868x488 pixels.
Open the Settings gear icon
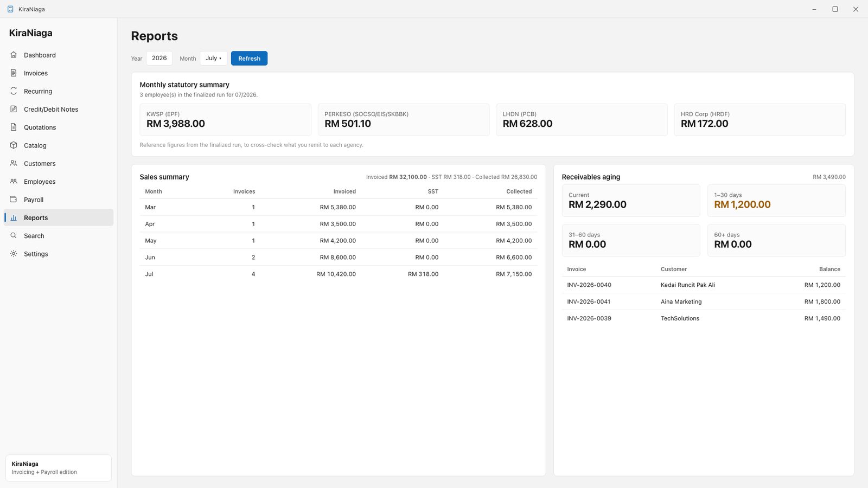pyautogui.click(x=14, y=254)
